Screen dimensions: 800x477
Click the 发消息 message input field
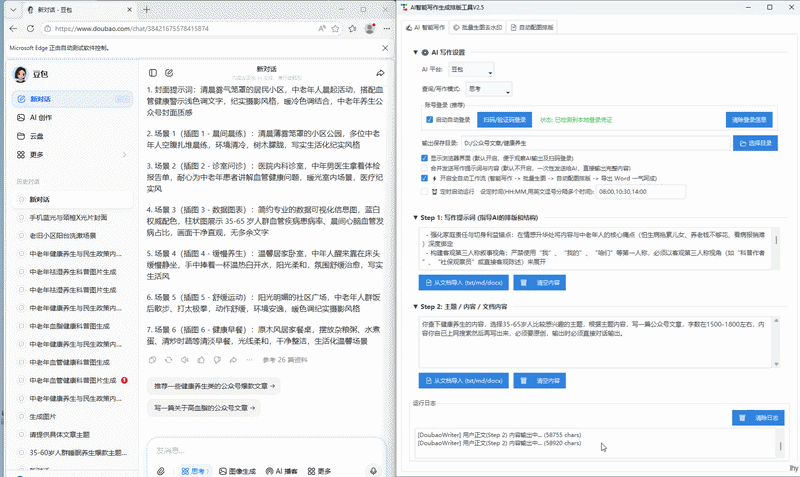(x=265, y=450)
